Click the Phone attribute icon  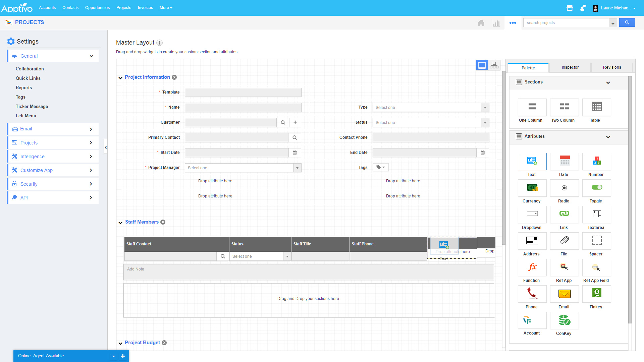coord(532,294)
